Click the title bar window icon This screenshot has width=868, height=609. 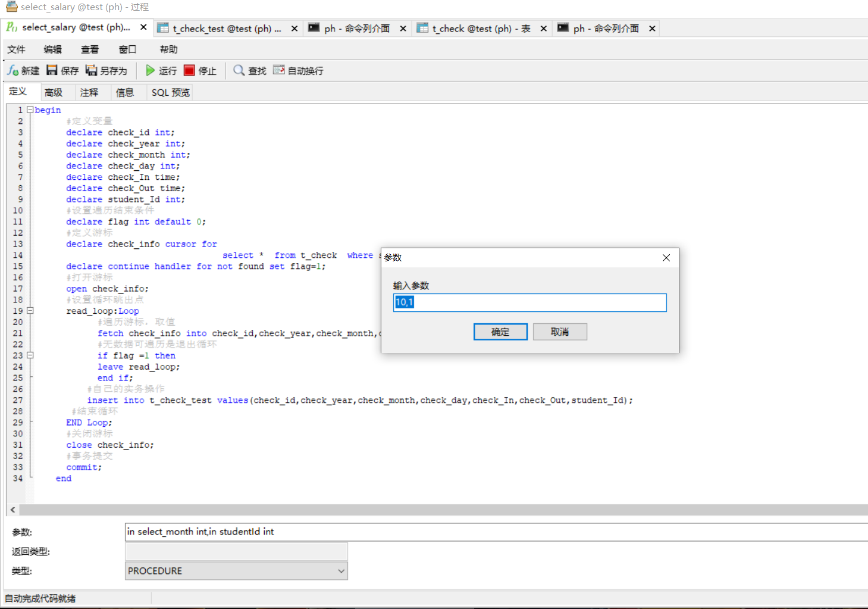[11, 7]
